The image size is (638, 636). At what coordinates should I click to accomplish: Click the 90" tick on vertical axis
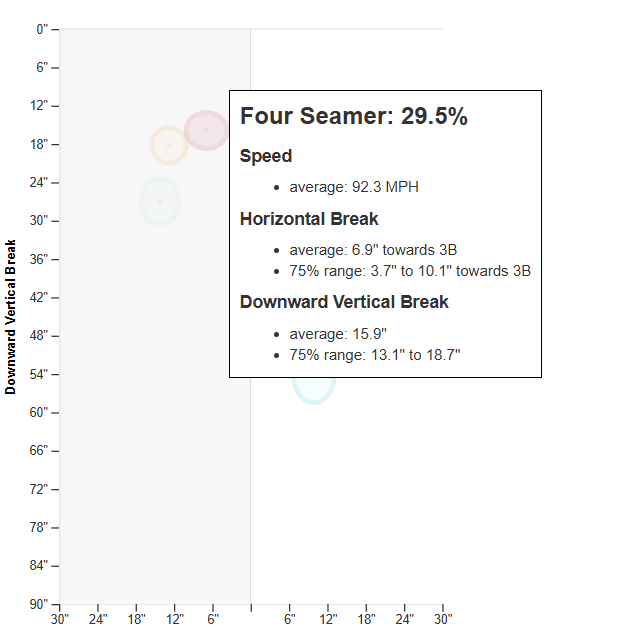[x=39, y=604]
